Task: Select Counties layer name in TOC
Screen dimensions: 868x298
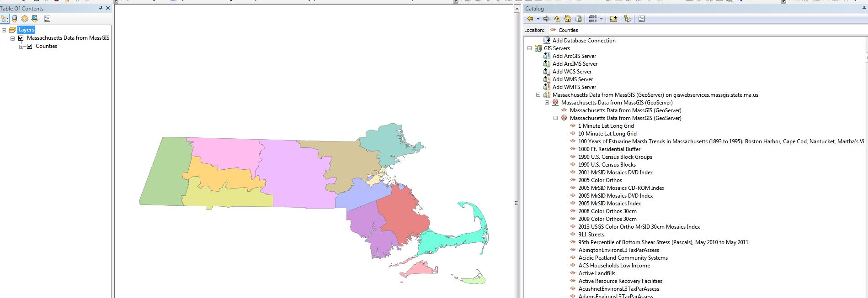Action: [x=46, y=46]
